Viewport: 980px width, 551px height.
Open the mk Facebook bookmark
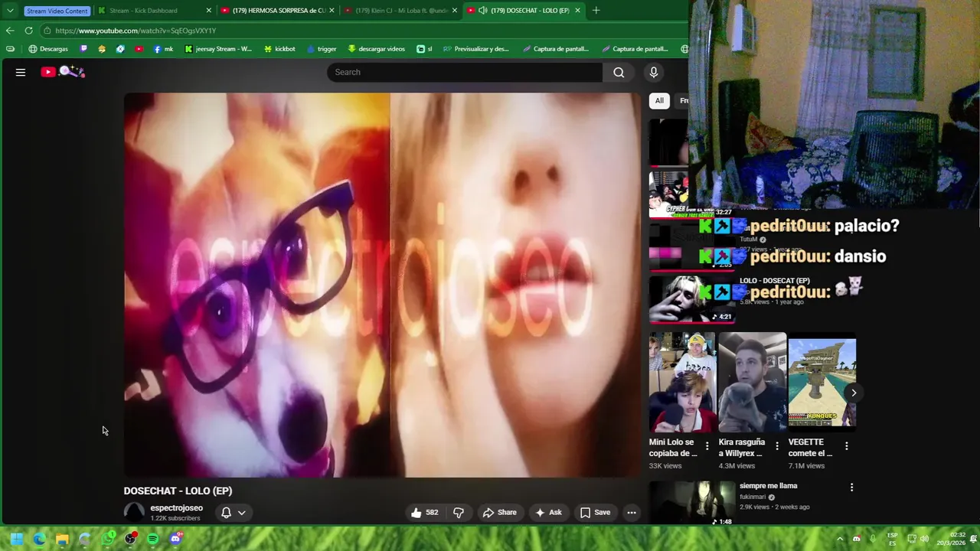pos(164,49)
